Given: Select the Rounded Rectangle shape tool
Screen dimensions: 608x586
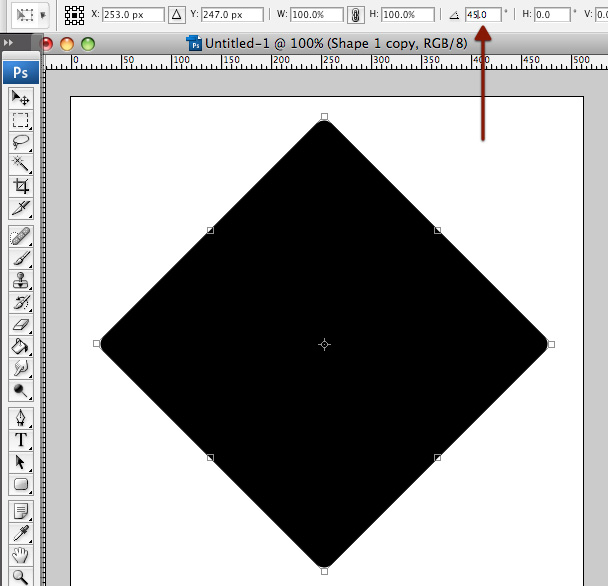Looking at the screenshot, I should (x=21, y=484).
